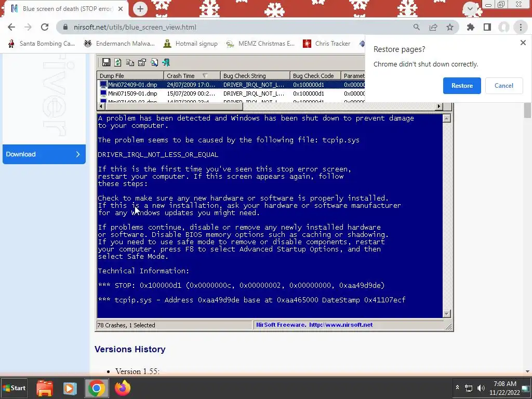Click the list scroll-right arrow

click(x=439, y=106)
